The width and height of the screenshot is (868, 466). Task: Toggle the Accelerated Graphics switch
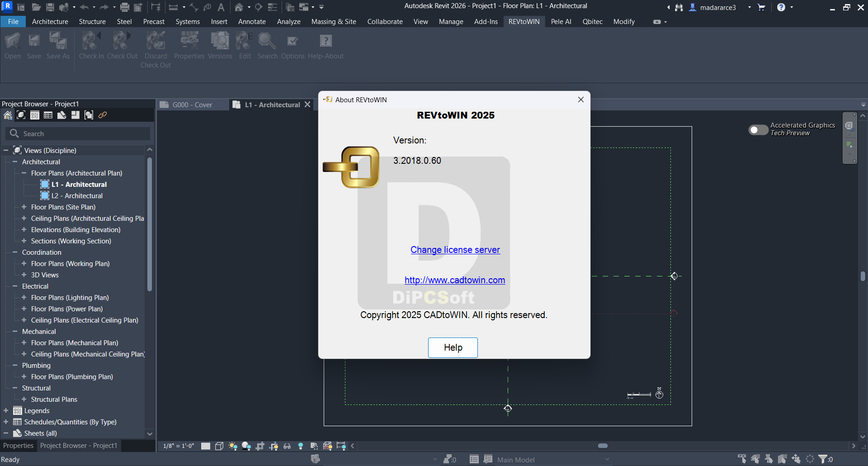pos(758,130)
